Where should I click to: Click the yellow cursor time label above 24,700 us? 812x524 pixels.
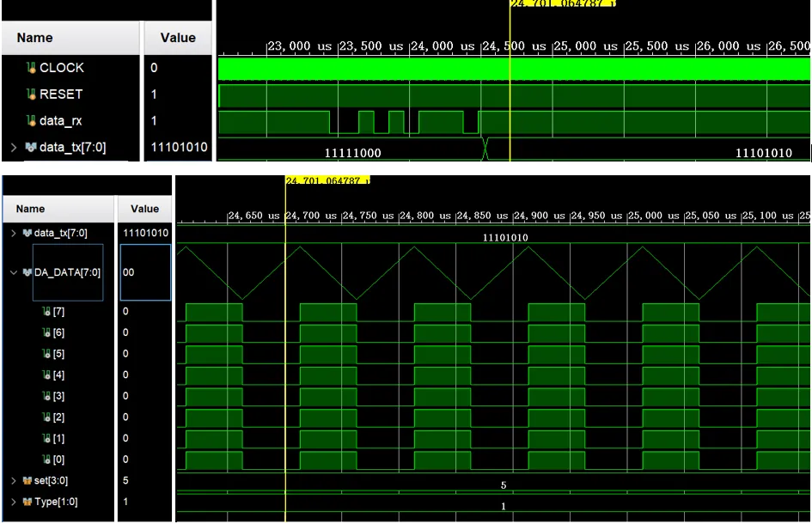pos(327,181)
